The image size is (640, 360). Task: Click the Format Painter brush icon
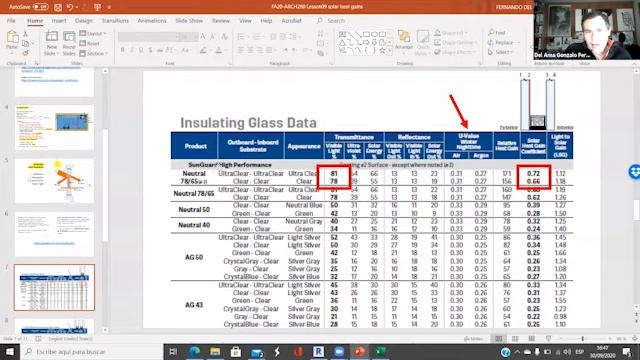tap(25, 53)
